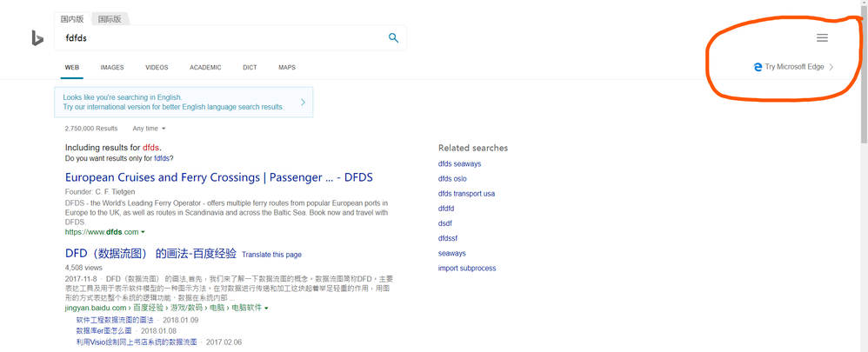Click related search seaways

451,253
